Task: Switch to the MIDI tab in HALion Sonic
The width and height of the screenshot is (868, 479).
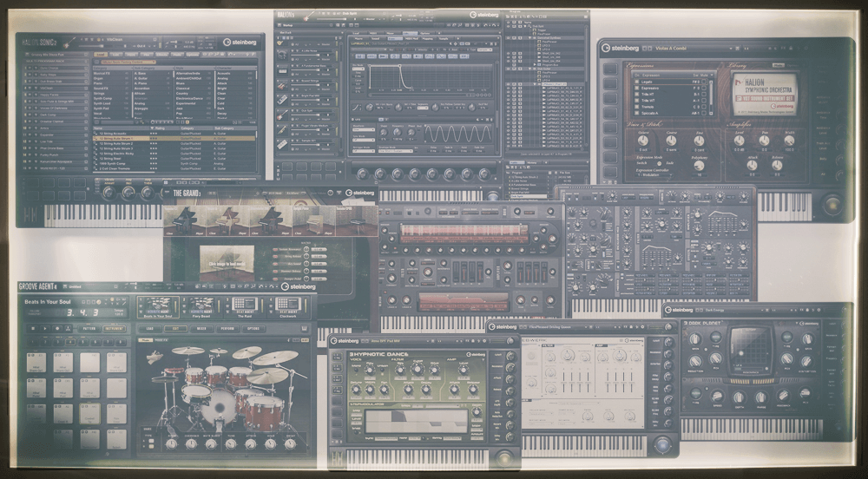Action: [131, 55]
